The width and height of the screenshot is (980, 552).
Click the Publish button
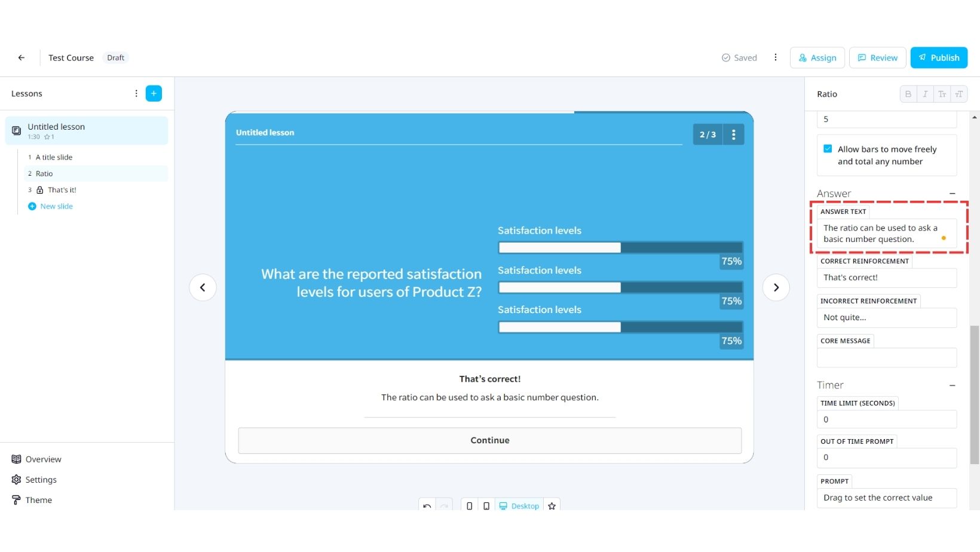coord(938,58)
